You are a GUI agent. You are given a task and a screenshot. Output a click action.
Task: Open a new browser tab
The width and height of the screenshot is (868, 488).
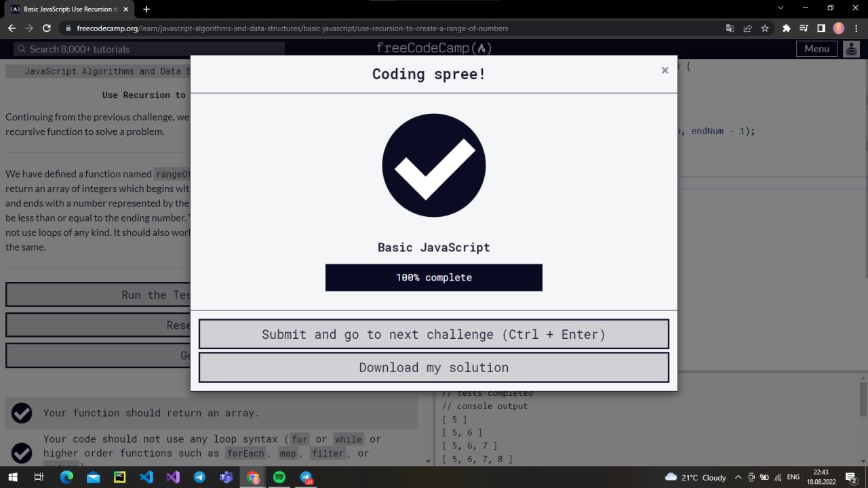pos(146,9)
